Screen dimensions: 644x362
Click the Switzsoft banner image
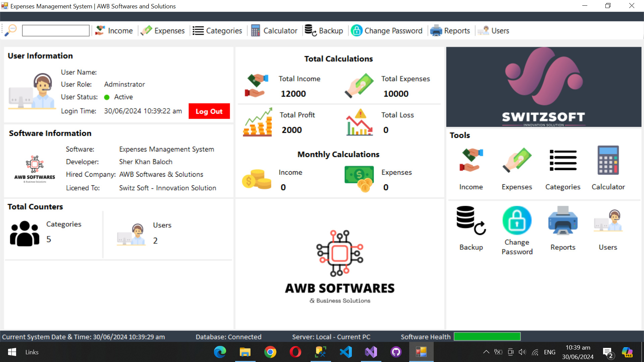pyautogui.click(x=544, y=87)
